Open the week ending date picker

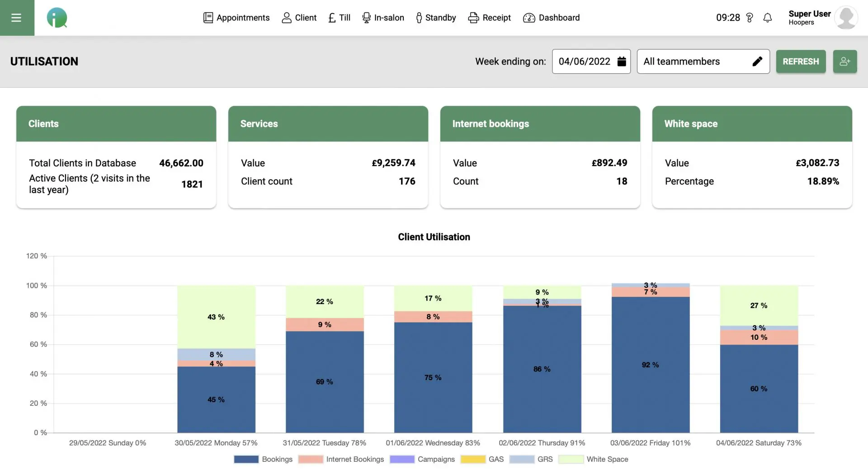coord(591,61)
